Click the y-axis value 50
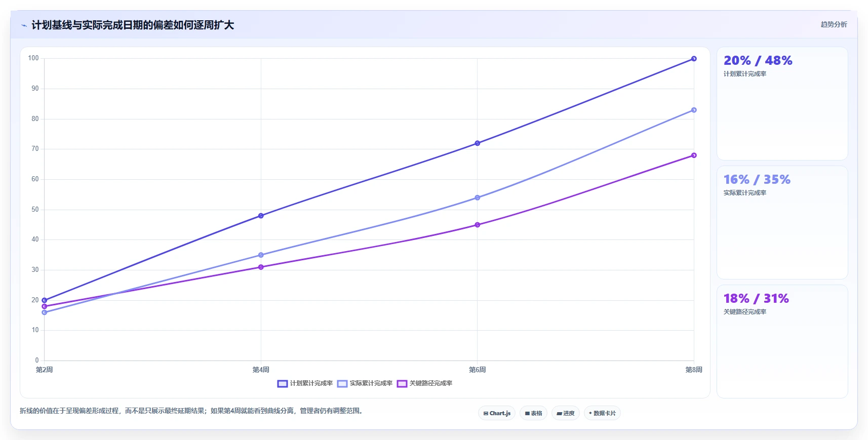 tap(35, 210)
